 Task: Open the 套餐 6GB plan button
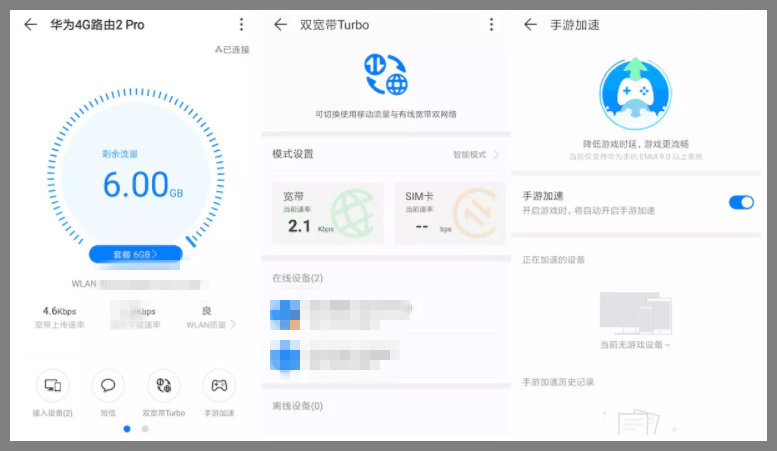tap(135, 254)
